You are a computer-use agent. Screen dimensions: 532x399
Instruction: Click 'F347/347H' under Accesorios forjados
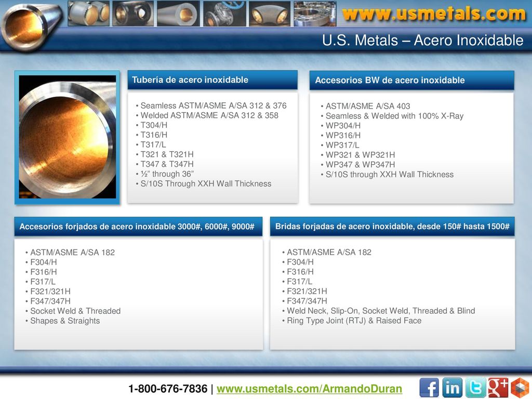[50, 301]
